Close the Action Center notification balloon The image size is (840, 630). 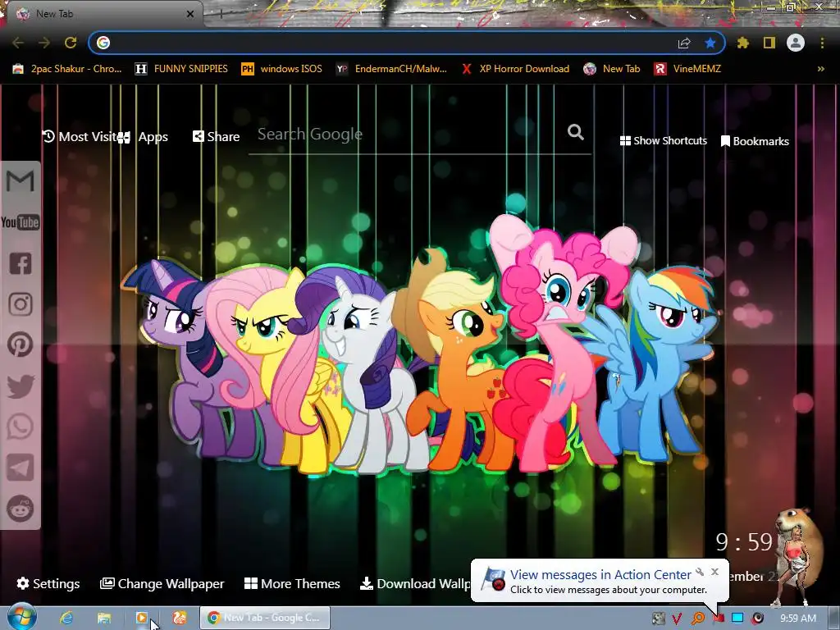click(x=714, y=572)
